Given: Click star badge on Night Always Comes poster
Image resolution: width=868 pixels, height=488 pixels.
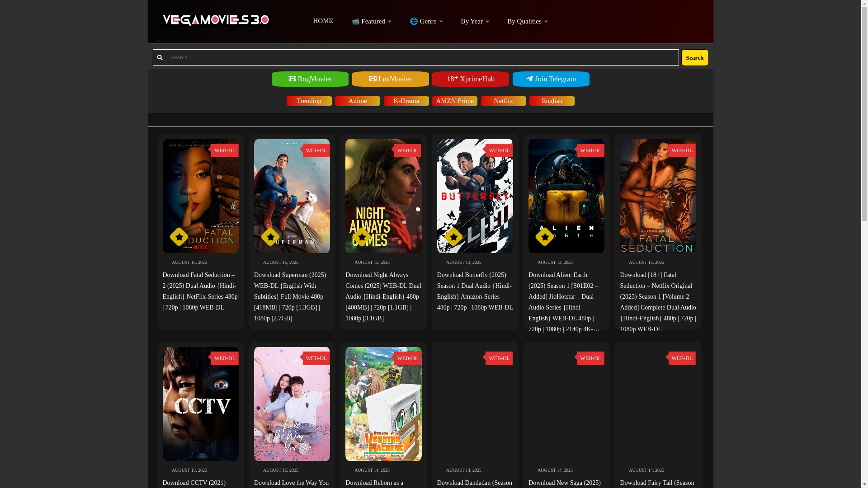Looking at the screenshot, I should click(362, 237).
